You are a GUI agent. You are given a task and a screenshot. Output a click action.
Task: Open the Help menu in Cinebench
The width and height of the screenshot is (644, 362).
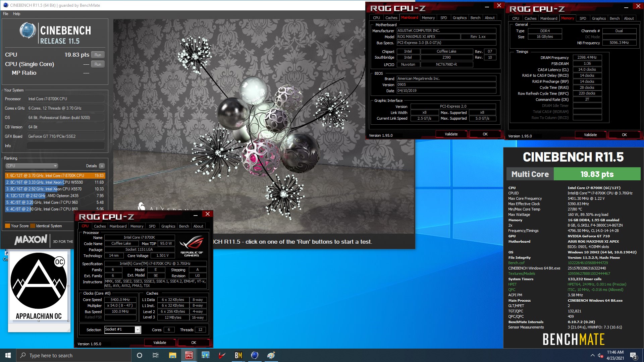pyautogui.click(x=17, y=14)
